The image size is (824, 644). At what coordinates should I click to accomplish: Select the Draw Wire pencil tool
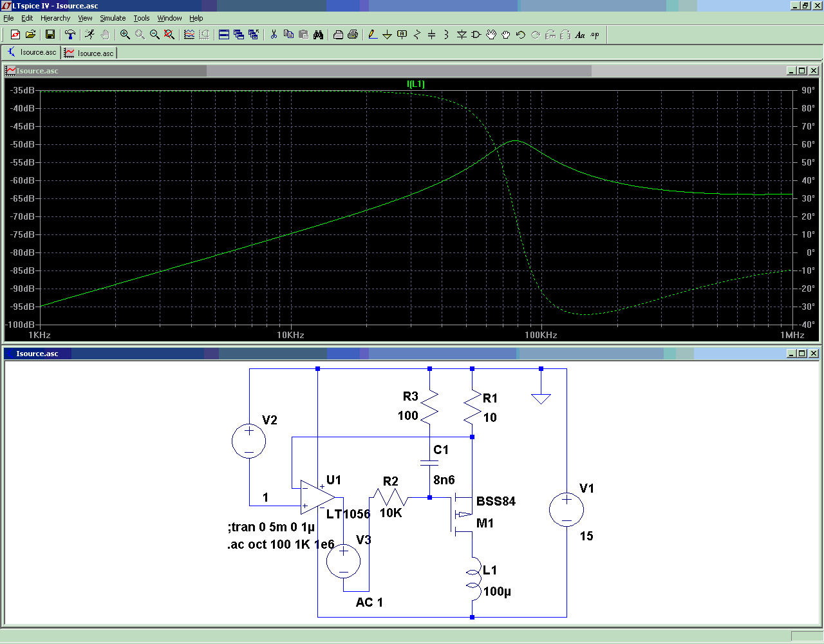pyautogui.click(x=373, y=35)
